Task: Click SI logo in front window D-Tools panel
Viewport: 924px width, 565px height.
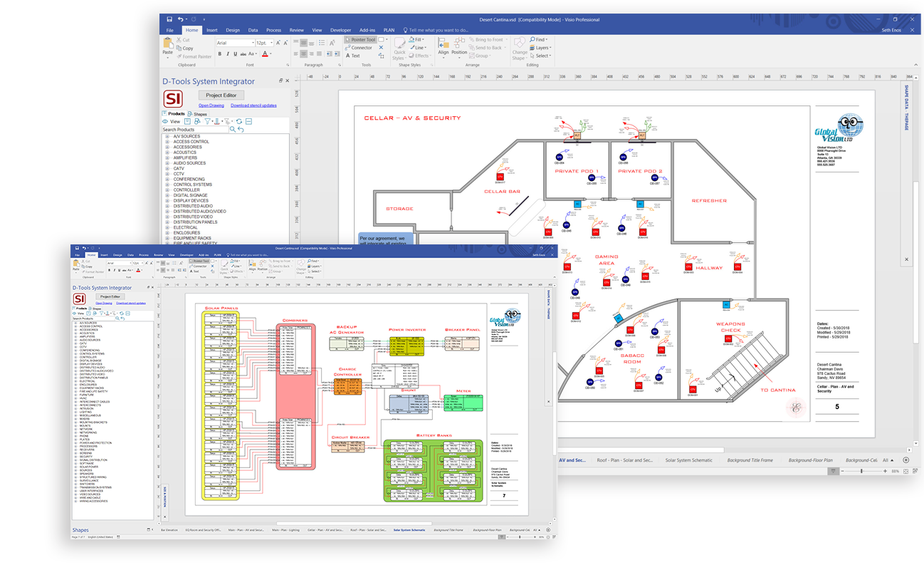Action: (79, 299)
